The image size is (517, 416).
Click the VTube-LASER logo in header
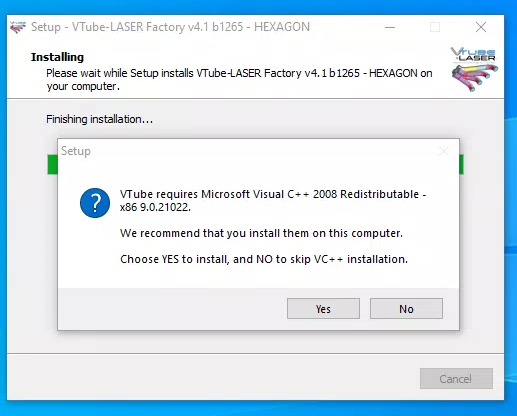point(474,69)
